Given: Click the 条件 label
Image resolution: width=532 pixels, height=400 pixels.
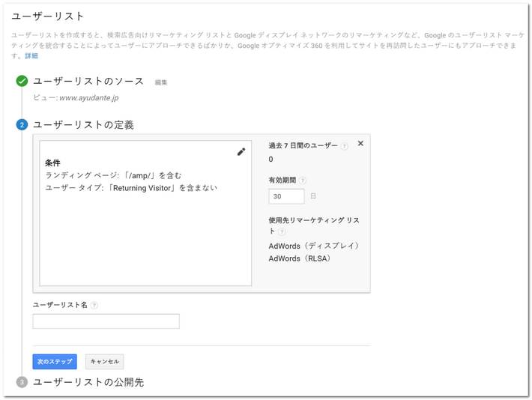Looking at the screenshot, I should click(52, 163).
